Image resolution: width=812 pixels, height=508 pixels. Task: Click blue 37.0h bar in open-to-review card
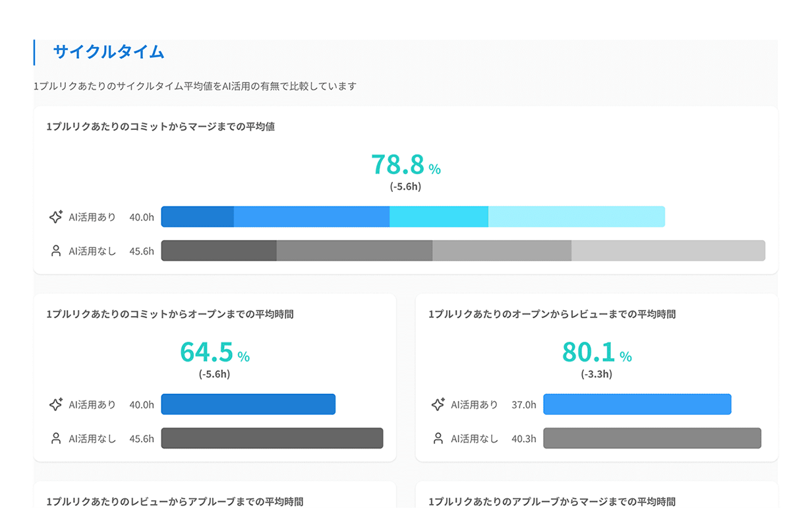(x=637, y=404)
